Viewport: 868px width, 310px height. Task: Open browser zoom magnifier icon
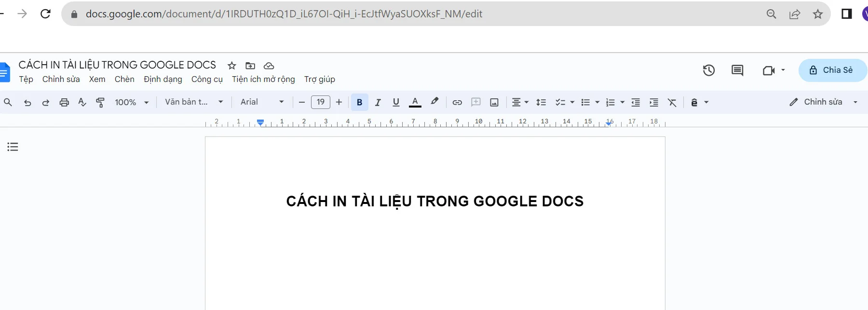click(x=771, y=14)
